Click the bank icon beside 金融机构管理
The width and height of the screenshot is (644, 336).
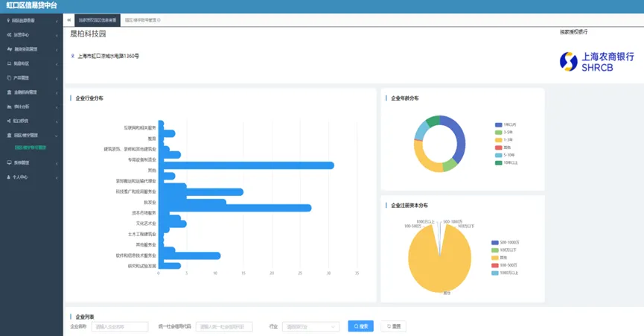[x=9, y=92]
